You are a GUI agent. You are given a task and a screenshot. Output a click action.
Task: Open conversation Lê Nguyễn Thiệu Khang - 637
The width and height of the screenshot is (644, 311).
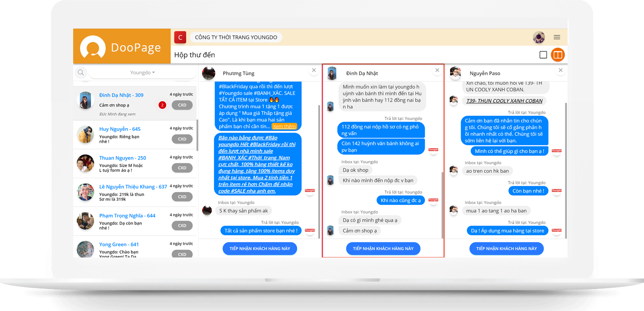(135, 192)
